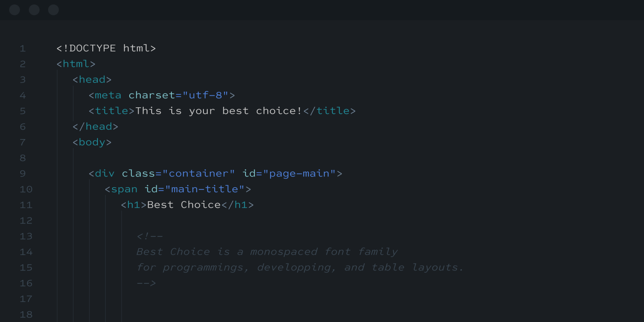Select line number 1 in the gutter

point(23,48)
